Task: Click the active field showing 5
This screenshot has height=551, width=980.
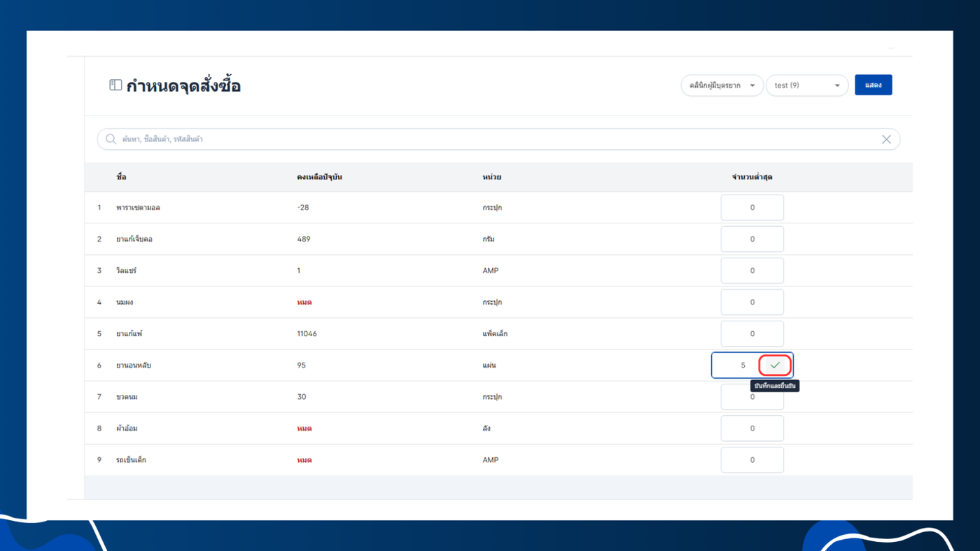Action: [736, 365]
